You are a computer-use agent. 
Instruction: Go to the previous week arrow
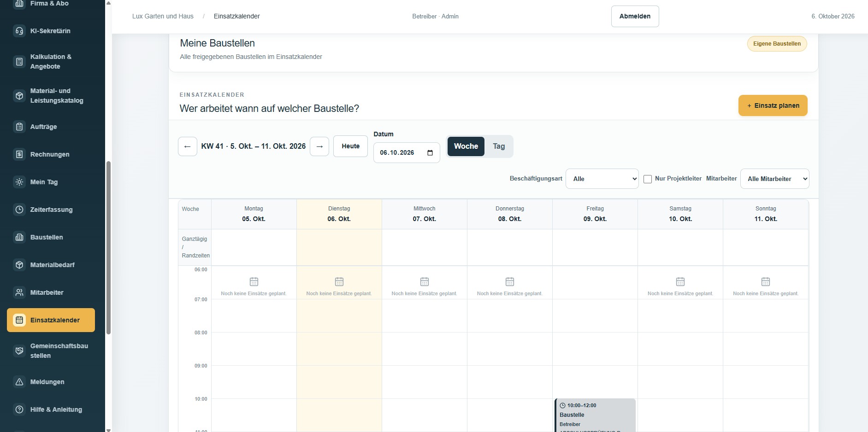click(x=188, y=146)
